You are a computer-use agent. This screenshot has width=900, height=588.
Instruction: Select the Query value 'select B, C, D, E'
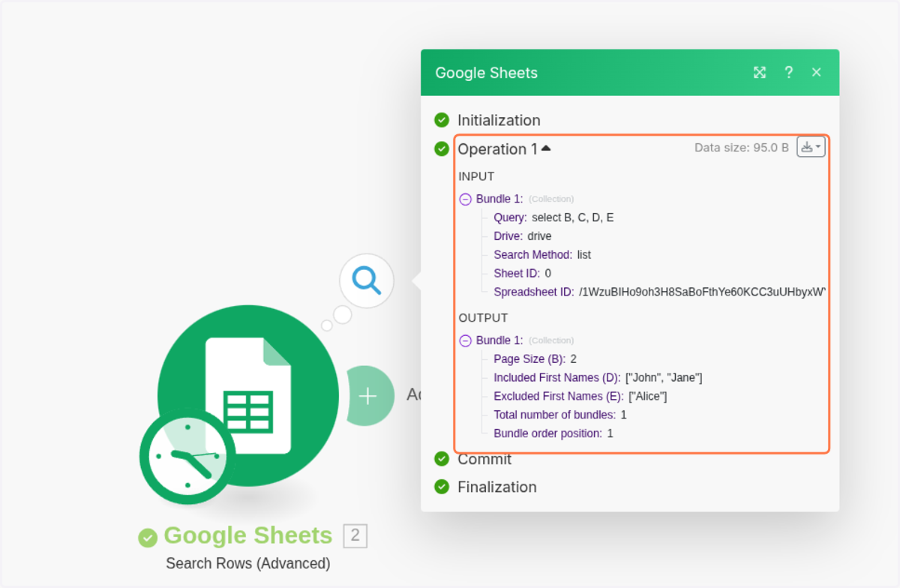click(x=573, y=217)
